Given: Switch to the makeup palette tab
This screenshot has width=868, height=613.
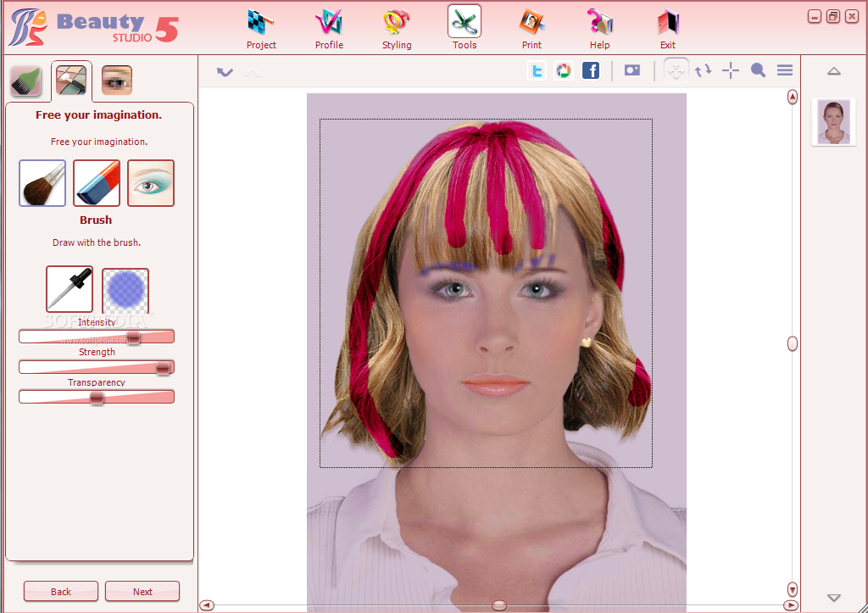Looking at the screenshot, I should pos(71,81).
